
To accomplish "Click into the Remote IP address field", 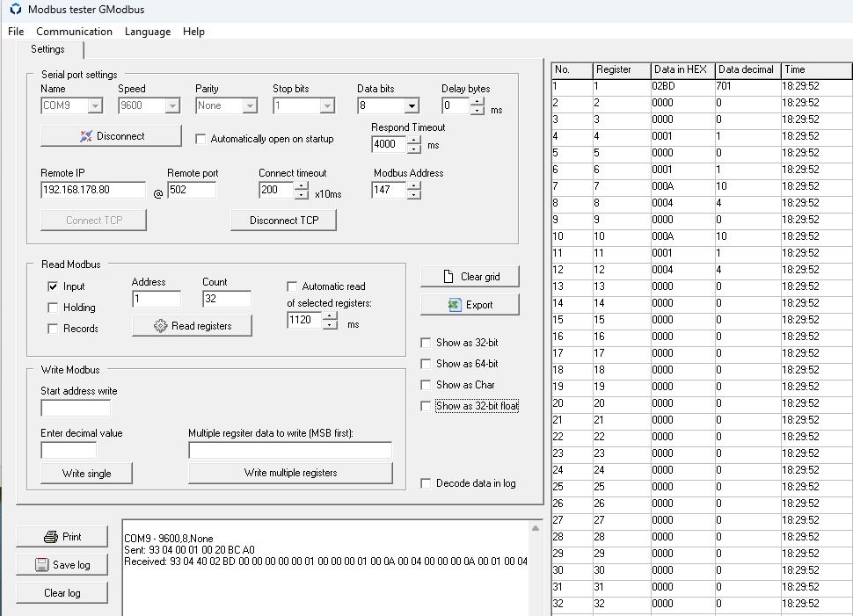I will pos(93,190).
